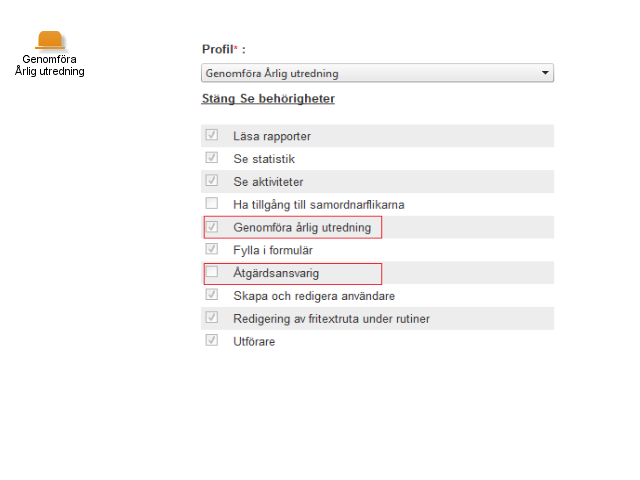This screenshot has height=480, width=640.
Task: Select the Genomföra Årlig utredning combo box
Action: [377, 73]
